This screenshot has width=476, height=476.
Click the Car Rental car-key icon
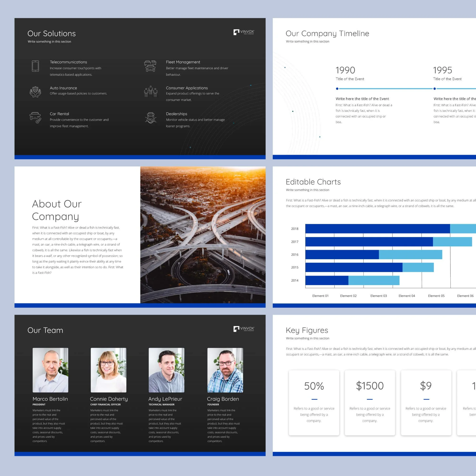(x=35, y=118)
